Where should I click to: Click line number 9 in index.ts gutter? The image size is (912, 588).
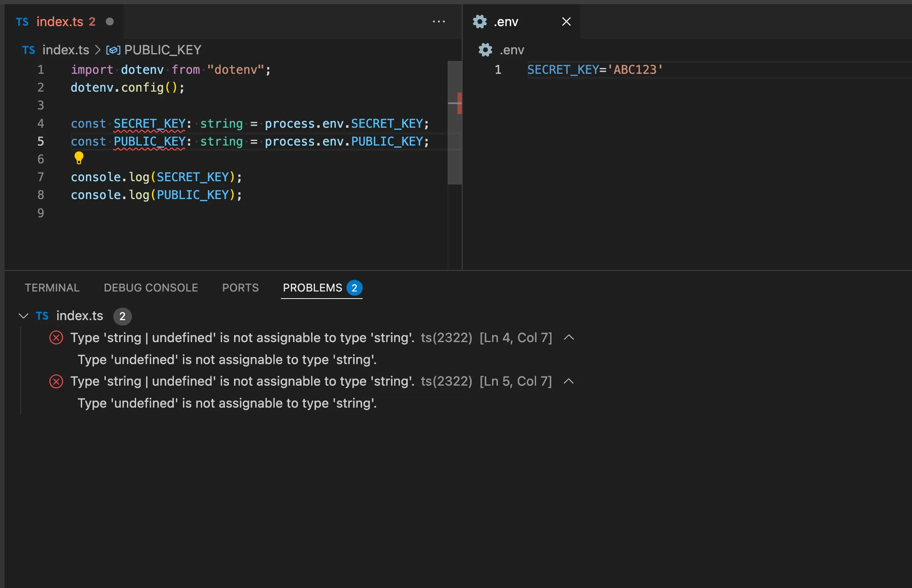click(41, 213)
